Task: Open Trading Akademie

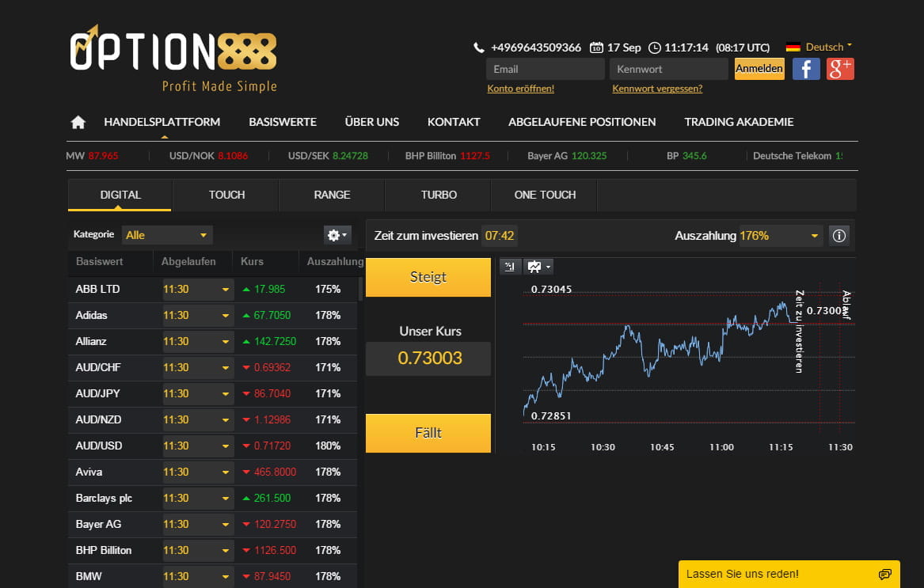Action: coord(739,122)
